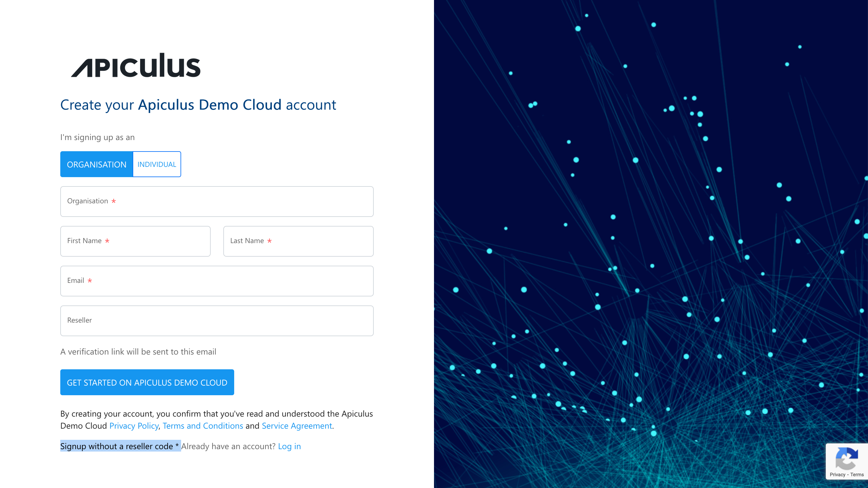Image resolution: width=868 pixels, height=488 pixels.
Task: Click the 'I'm signing up as an' text
Action: pos(97,137)
